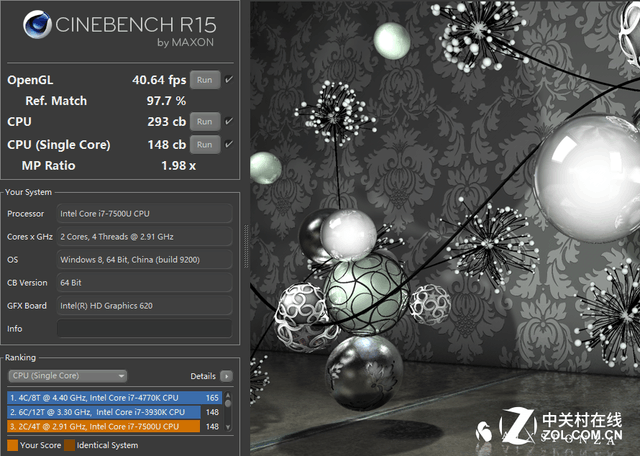The height and width of the screenshot is (456, 640).
Task: Open the CPU (Single Core) ranking dropdown
Action: (x=68, y=376)
